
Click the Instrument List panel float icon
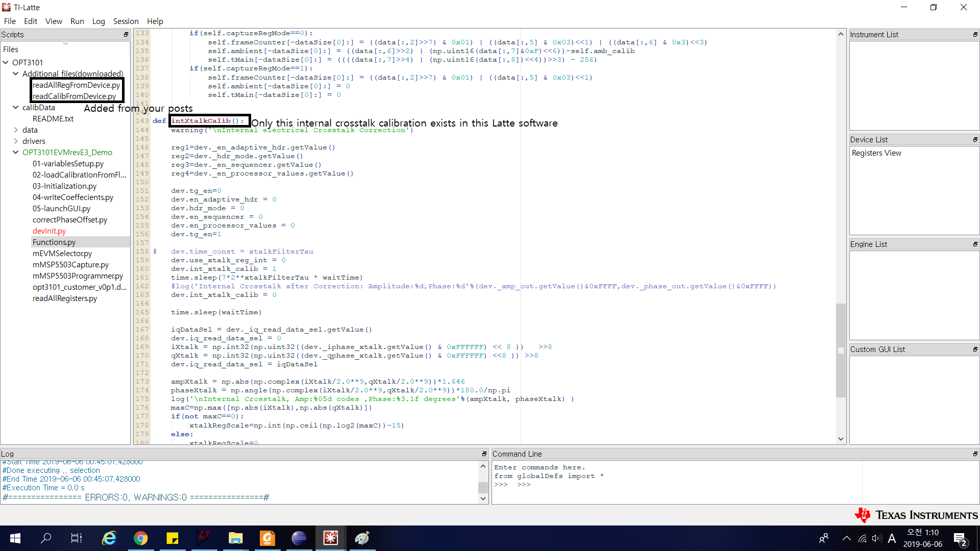pyautogui.click(x=975, y=35)
